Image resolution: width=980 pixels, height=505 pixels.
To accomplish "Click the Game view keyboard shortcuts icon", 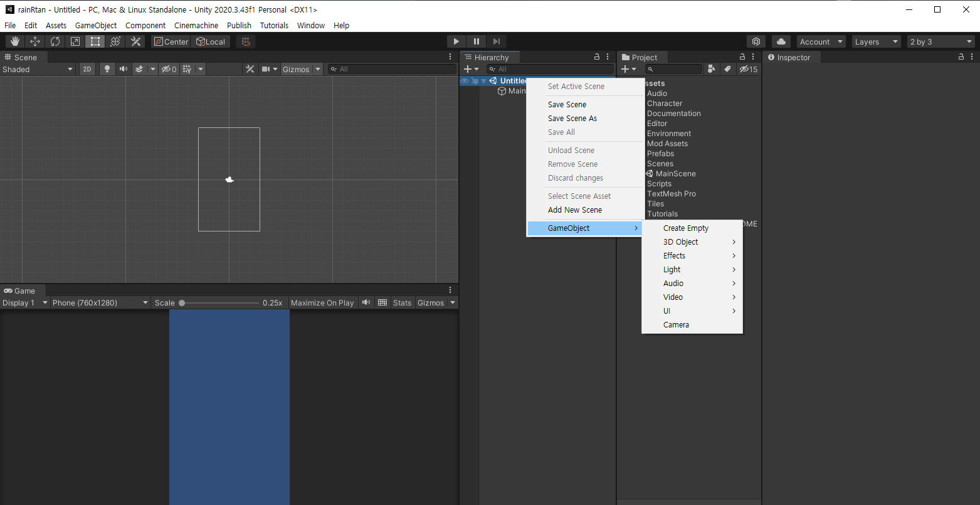I will [382, 302].
